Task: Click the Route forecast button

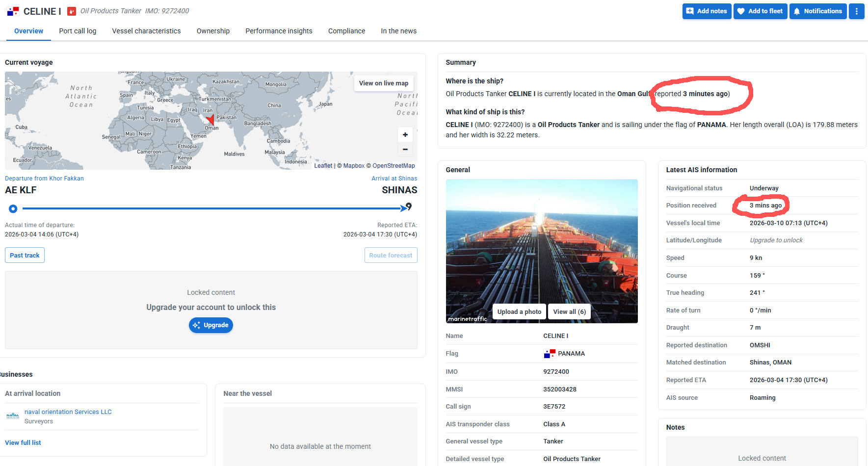Action: click(391, 256)
